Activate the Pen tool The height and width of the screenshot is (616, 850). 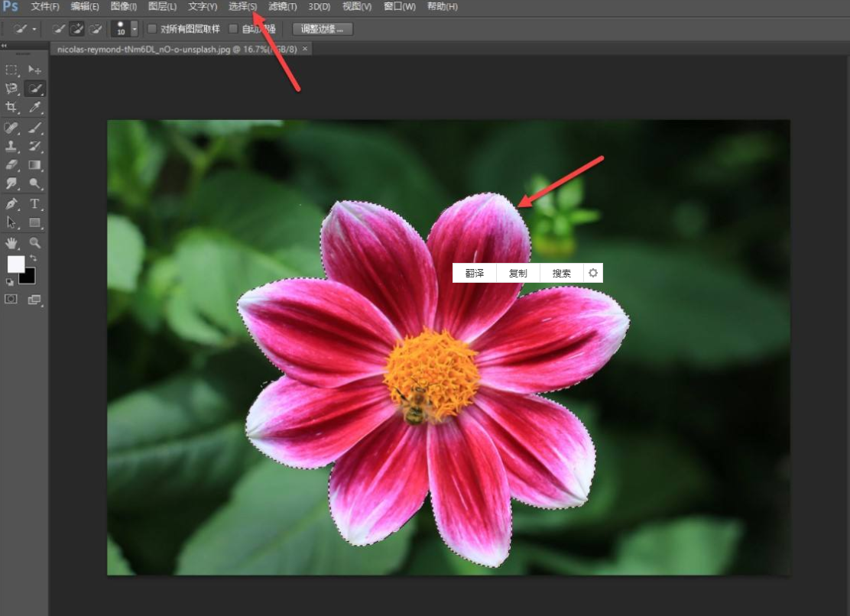click(x=11, y=204)
